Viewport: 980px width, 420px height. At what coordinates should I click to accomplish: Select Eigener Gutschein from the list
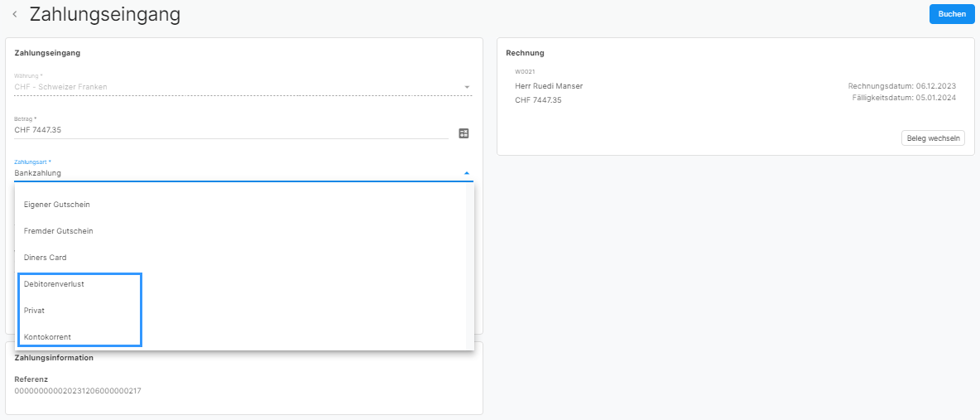57,205
